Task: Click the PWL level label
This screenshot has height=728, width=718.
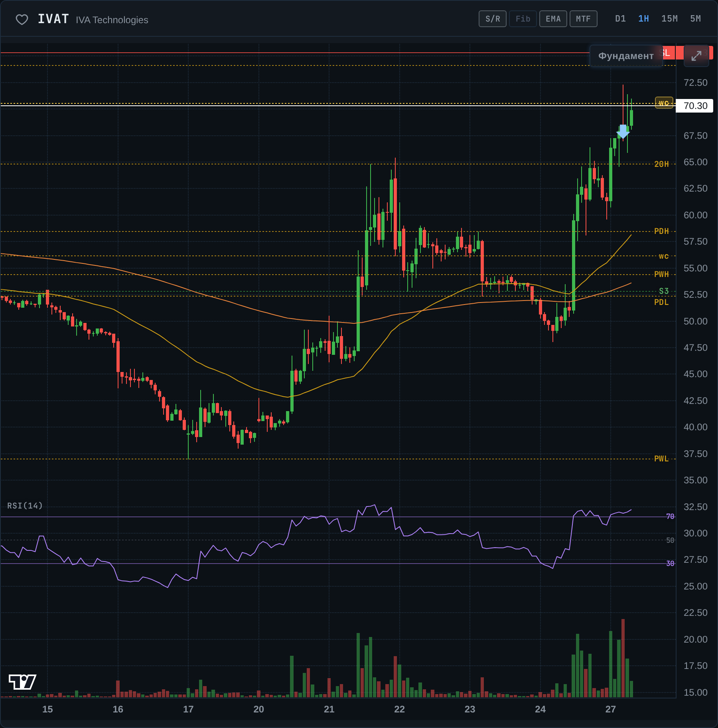Action: [661, 459]
